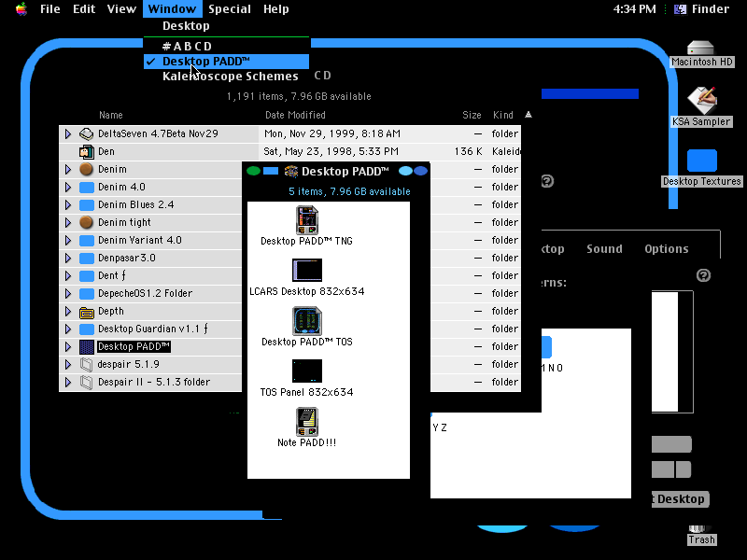
Task: Open the Finder application menu
Action: click(701, 9)
